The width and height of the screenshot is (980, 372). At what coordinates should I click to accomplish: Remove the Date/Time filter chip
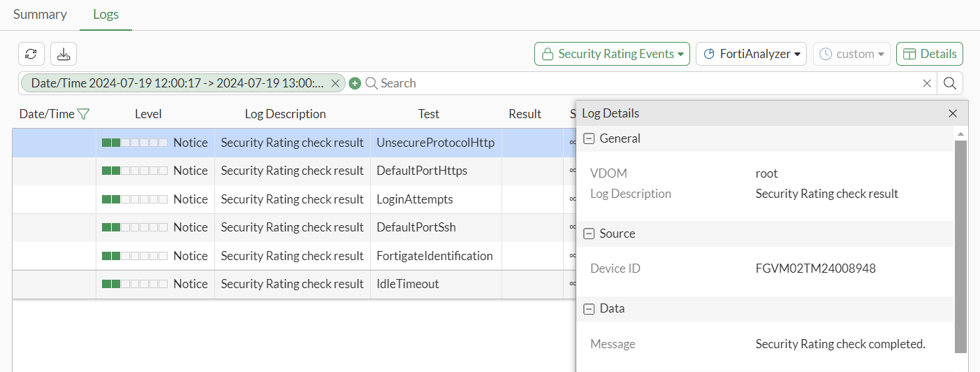point(335,83)
